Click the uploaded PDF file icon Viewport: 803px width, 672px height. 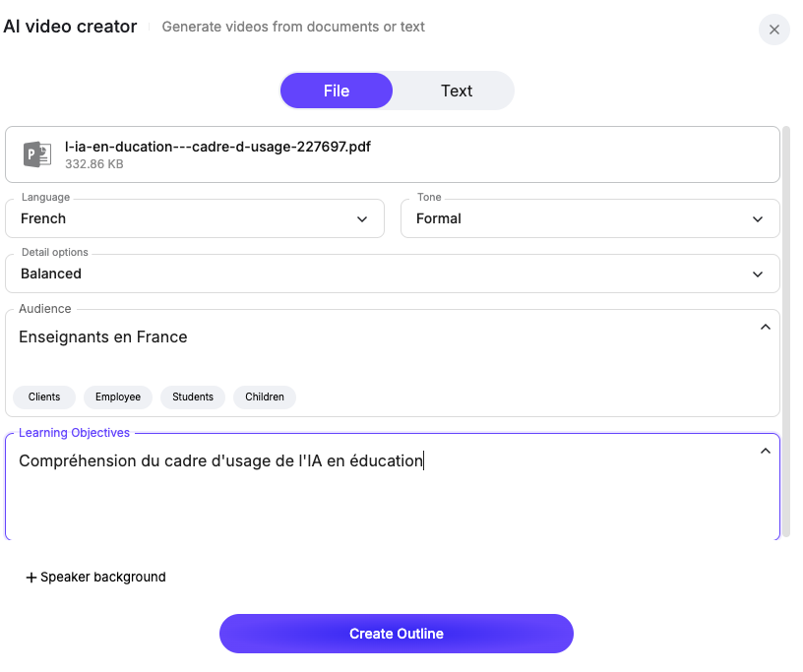point(37,154)
